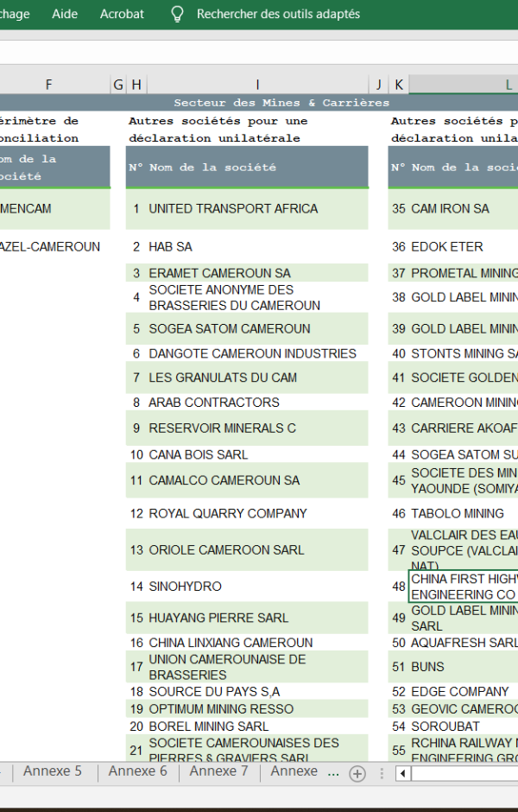
Task: Select column I header
Action: click(258, 85)
